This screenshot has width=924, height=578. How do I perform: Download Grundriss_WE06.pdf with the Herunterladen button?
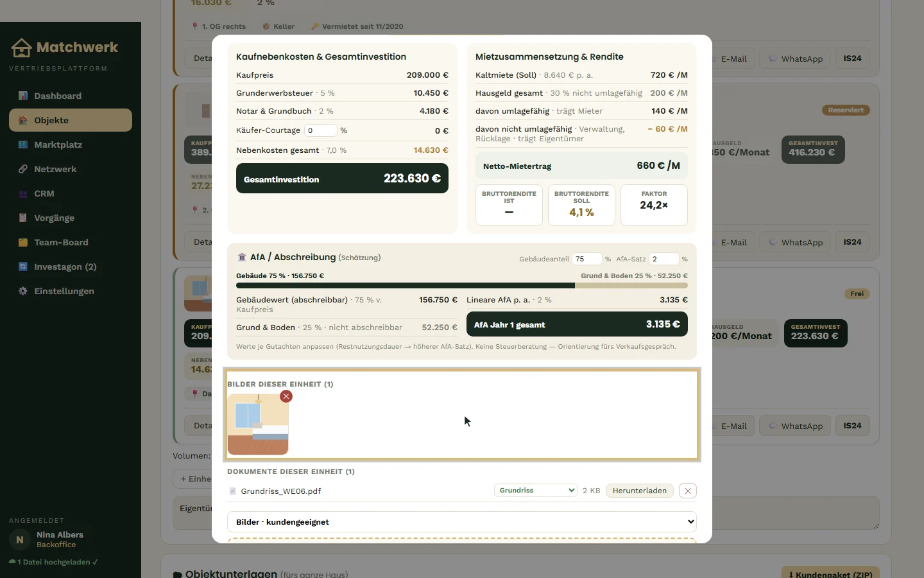tap(640, 491)
